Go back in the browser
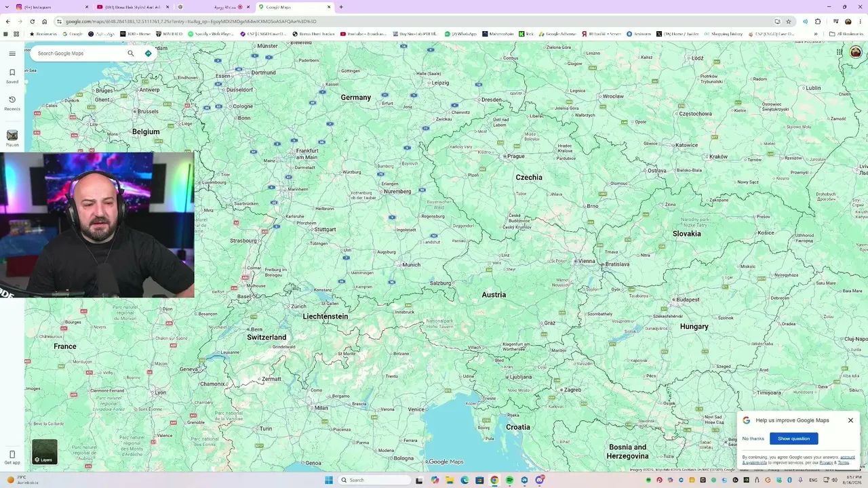This screenshot has width=868, height=488. [x=8, y=22]
